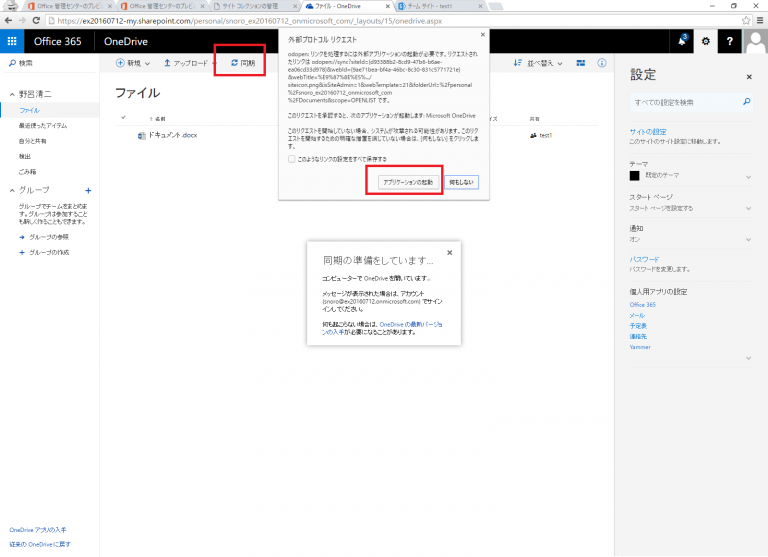
Task: Toggle the select-all checkmark in file list
Action: coord(123,118)
